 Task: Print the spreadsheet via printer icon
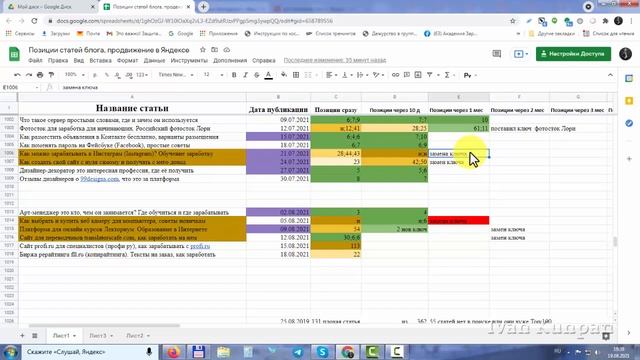tap(40, 75)
